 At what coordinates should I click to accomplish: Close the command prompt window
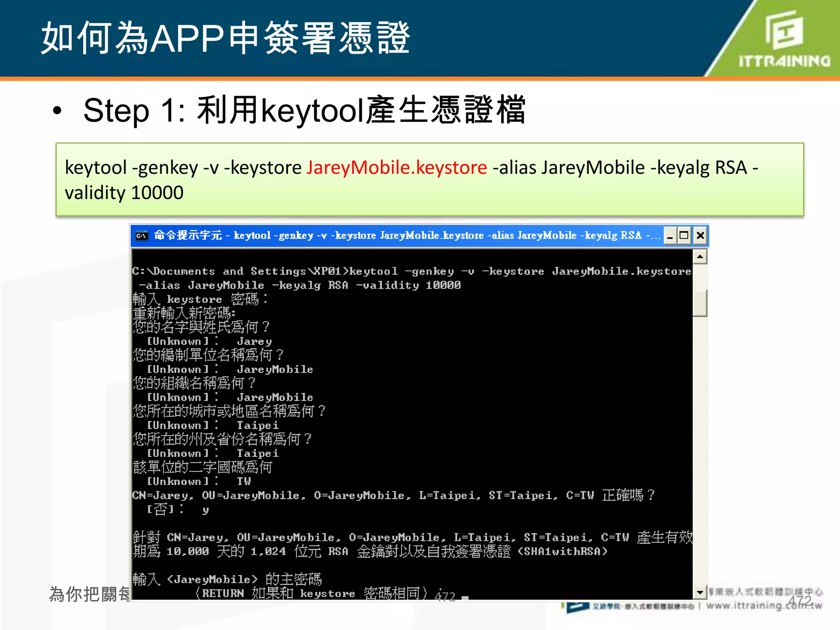[700, 236]
